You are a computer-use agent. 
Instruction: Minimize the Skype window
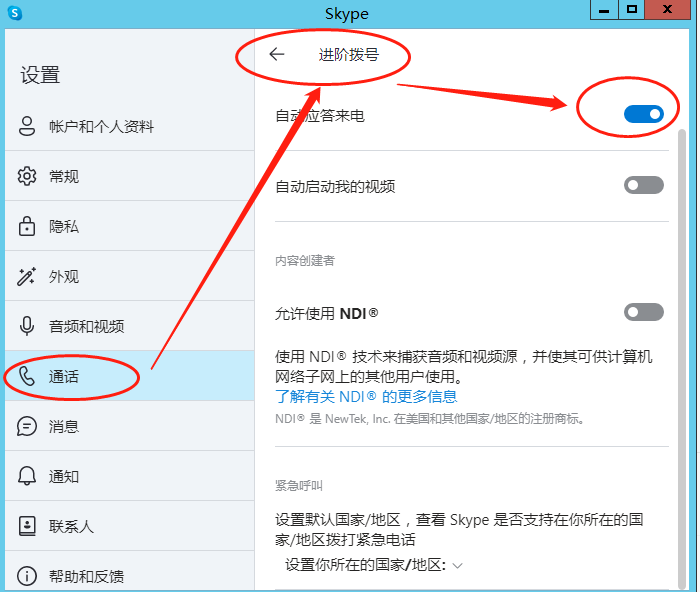[x=604, y=9]
